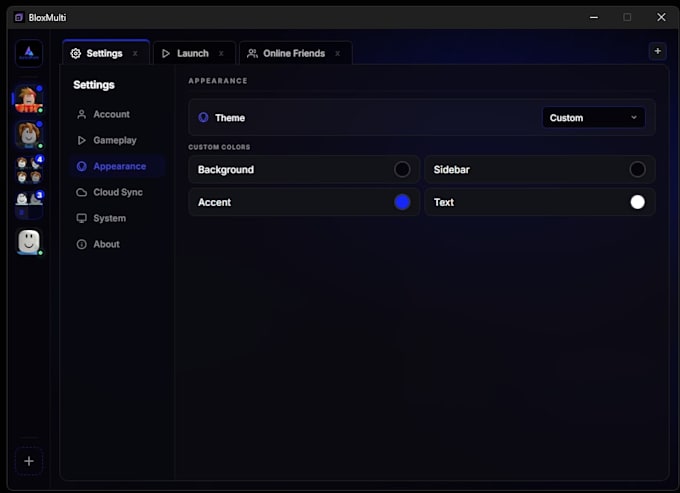Click the play icon on the Launch tab
680x493 pixels.
(x=166, y=53)
